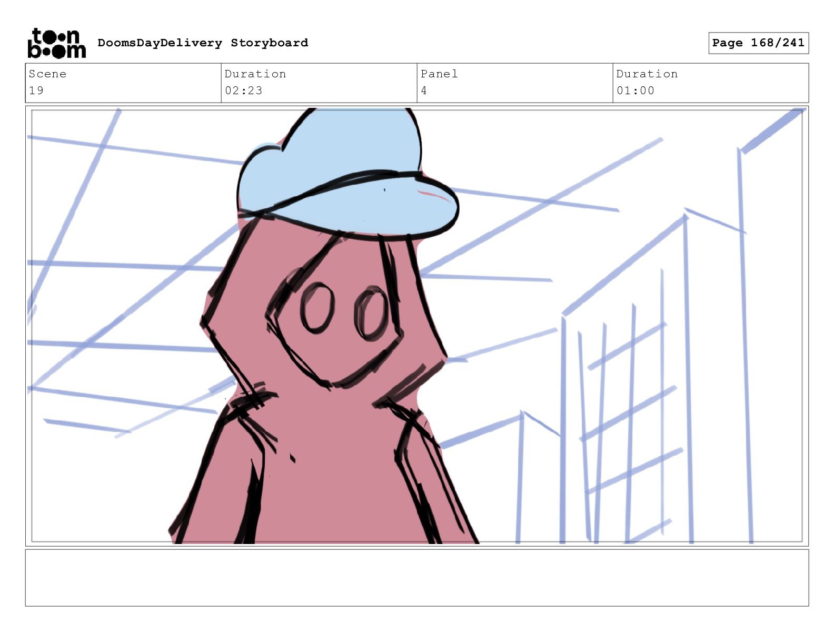Click the Page 168/241 indicator box
This screenshot has width=834, height=644.
pyautogui.click(x=758, y=43)
